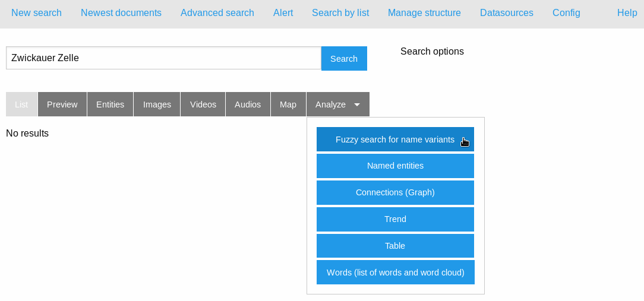
Task: Open Manage structure page
Action: click(424, 12)
